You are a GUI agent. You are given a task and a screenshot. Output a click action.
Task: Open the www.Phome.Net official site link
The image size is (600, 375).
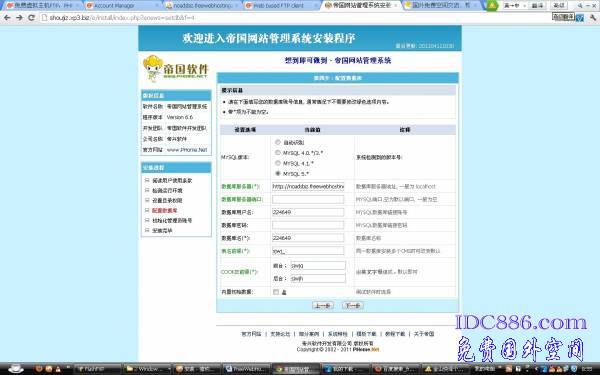187,150
